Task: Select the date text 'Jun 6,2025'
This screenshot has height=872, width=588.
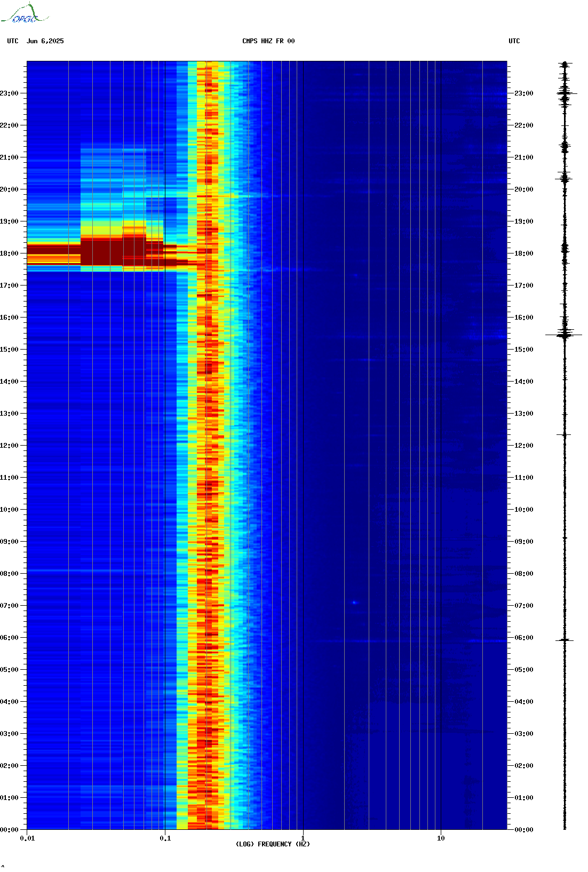Action: (45, 41)
